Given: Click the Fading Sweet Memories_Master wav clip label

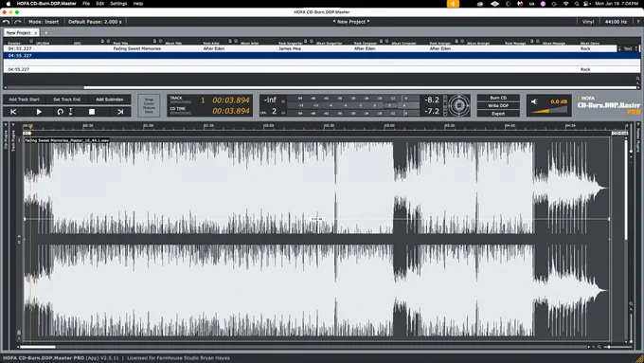Looking at the screenshot, I should (66, 140).
